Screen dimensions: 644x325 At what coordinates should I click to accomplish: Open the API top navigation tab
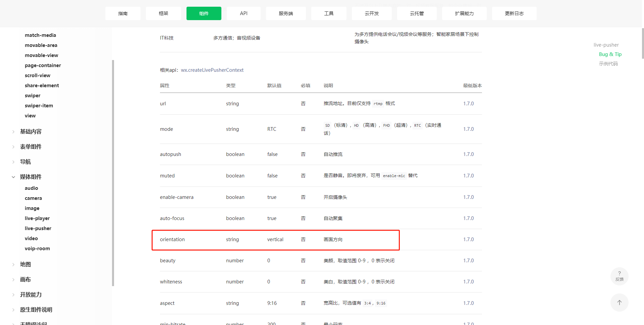tap(244, 13)
